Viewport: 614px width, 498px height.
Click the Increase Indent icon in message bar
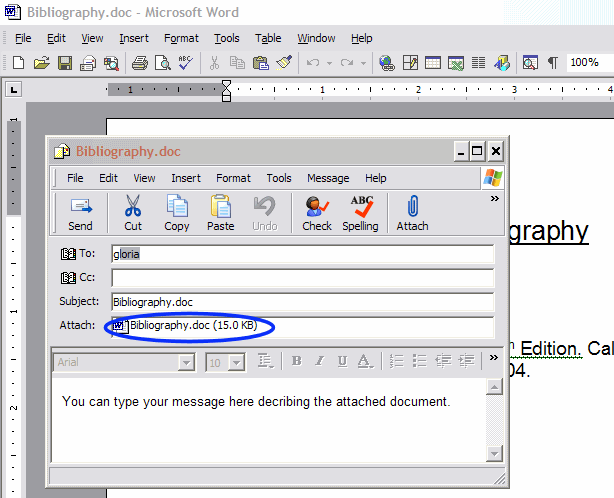pyautogui.click(x=466, y=361)
